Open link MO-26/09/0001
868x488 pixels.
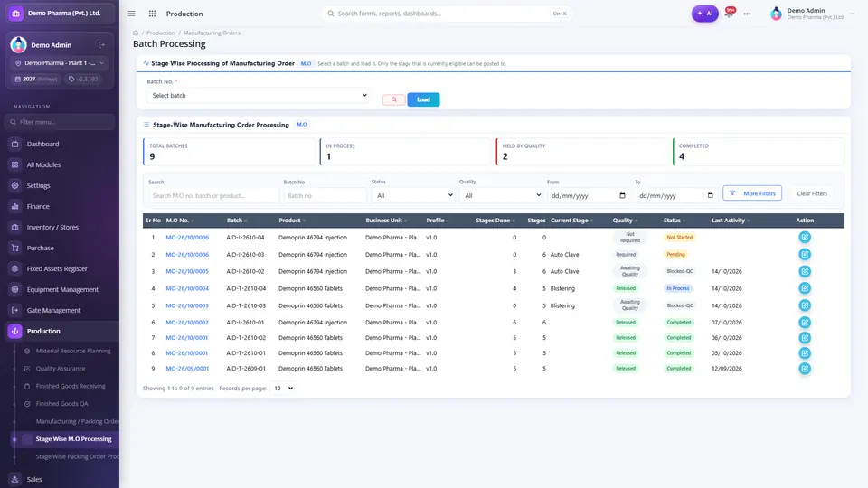187,369
